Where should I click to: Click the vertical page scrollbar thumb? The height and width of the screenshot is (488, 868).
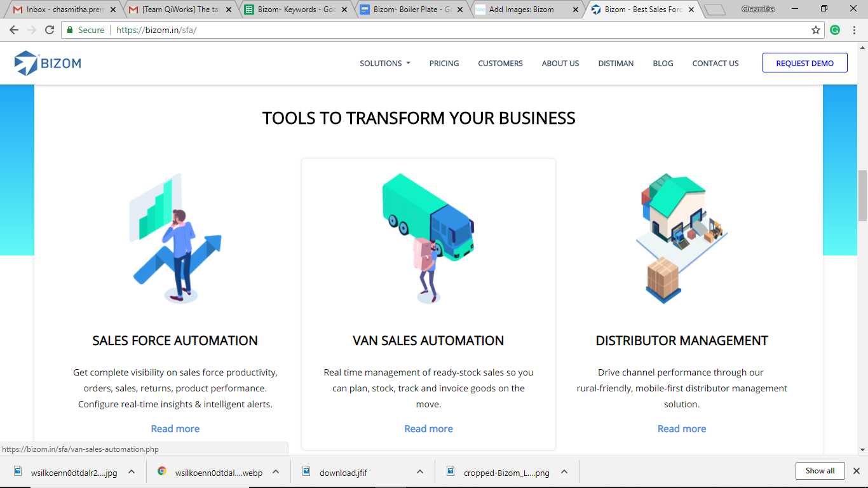862,196
